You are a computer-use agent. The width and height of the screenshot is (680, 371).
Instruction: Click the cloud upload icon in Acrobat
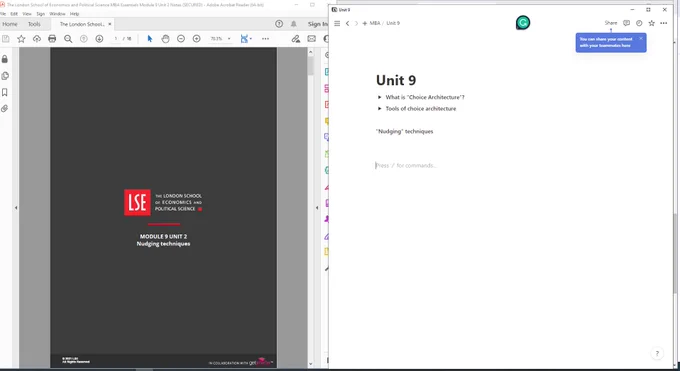click(37, 39)
